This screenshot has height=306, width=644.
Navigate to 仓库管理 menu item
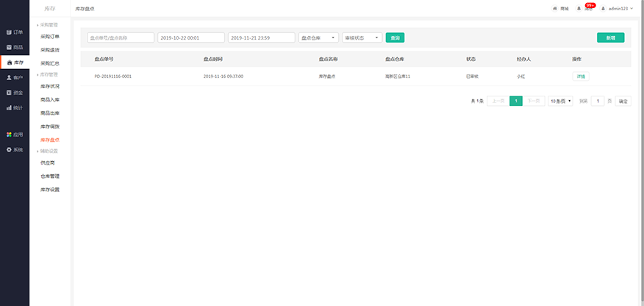(x=50, y=177)
